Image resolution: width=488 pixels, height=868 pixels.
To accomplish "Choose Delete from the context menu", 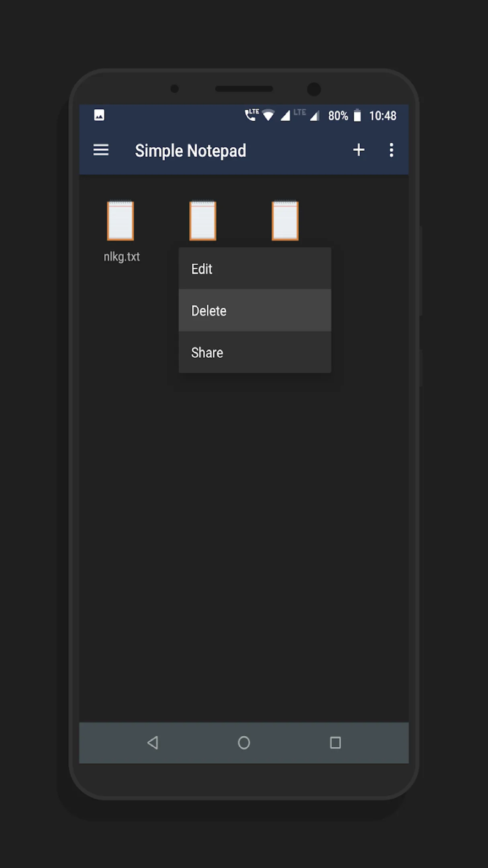I will tap(255, 311).
